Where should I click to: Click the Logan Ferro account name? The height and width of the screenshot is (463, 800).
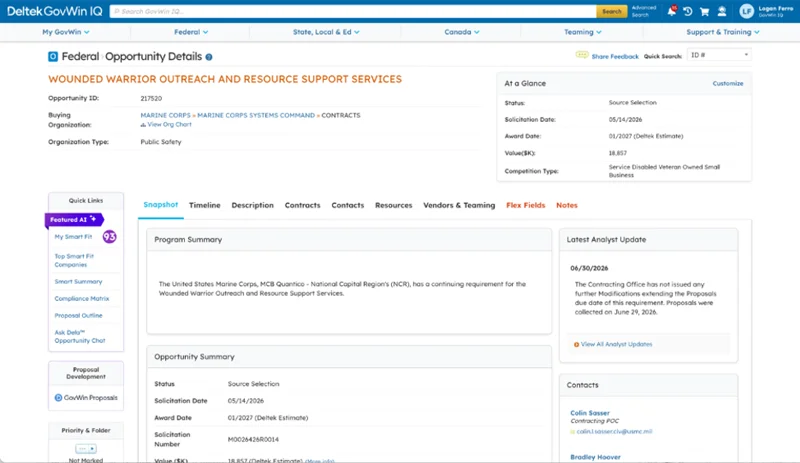776,9
